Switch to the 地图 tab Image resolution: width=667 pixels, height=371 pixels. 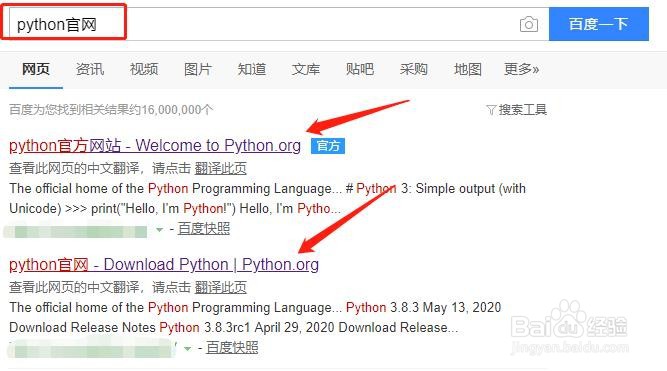(467, 69)
